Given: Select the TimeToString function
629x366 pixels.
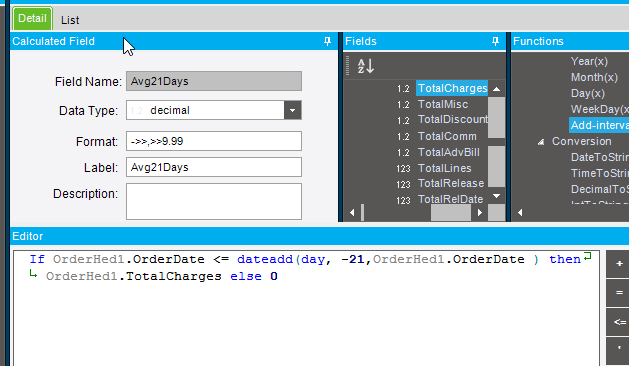Looking at the screenshot, I should point(599,173).
